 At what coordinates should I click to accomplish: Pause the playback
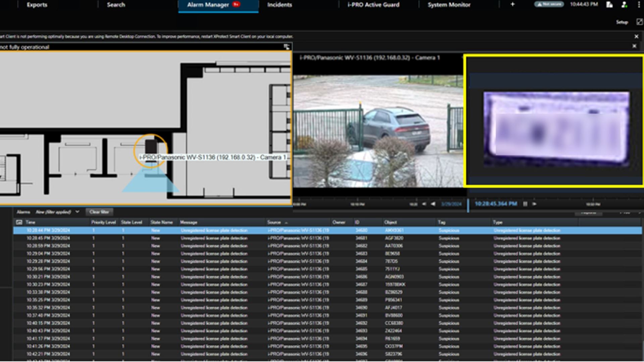[525, 204]
